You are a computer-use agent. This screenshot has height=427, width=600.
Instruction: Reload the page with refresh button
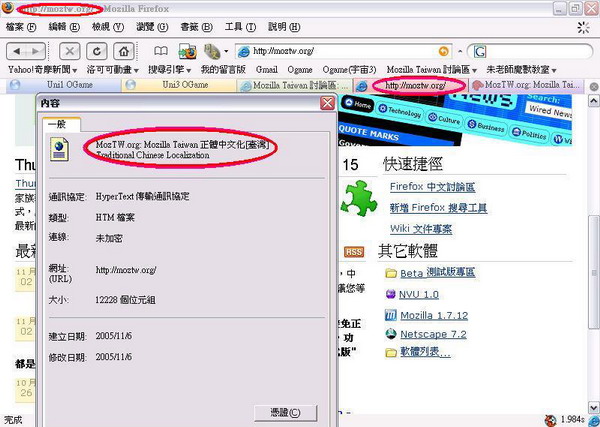(96, 51)
